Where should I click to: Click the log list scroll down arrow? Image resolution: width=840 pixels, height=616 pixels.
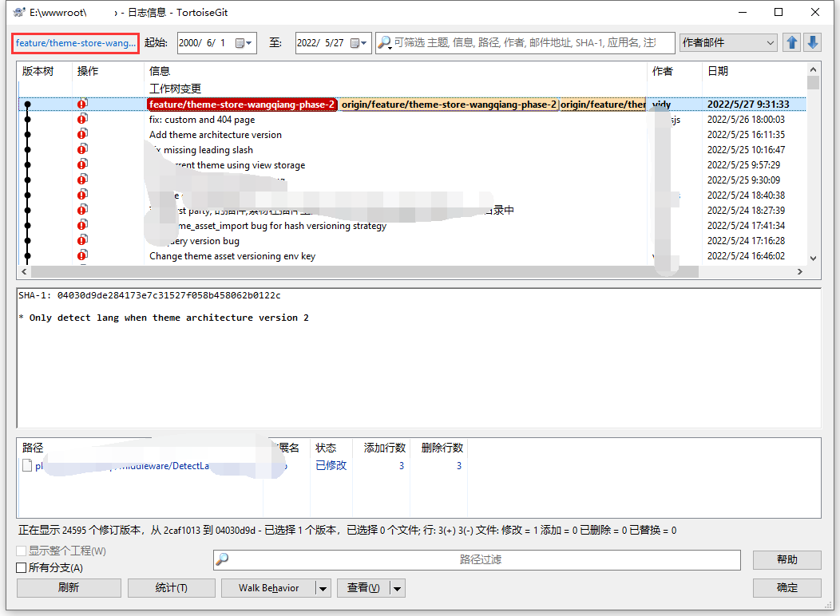point(813,258)
